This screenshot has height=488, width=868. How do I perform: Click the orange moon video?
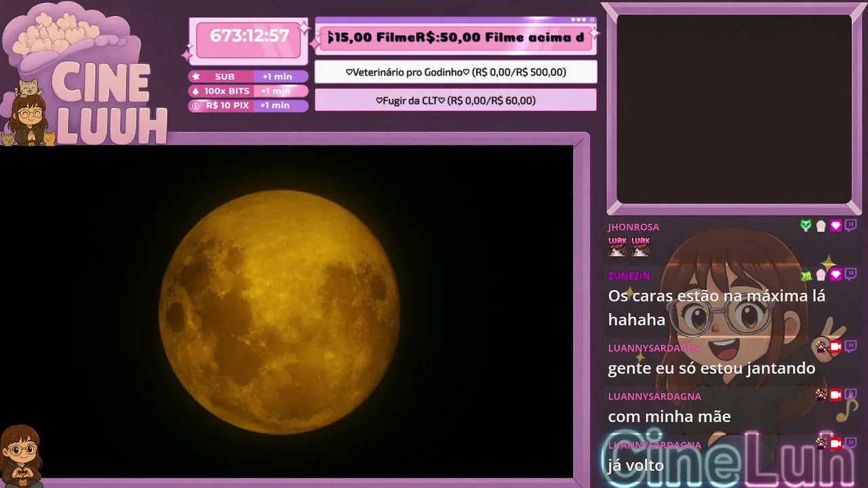tap(286, 312)
